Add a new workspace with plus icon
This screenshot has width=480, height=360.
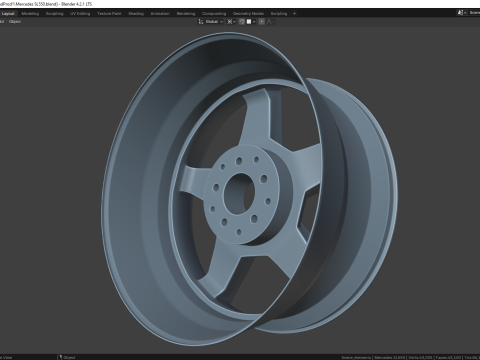pos(294,14)
